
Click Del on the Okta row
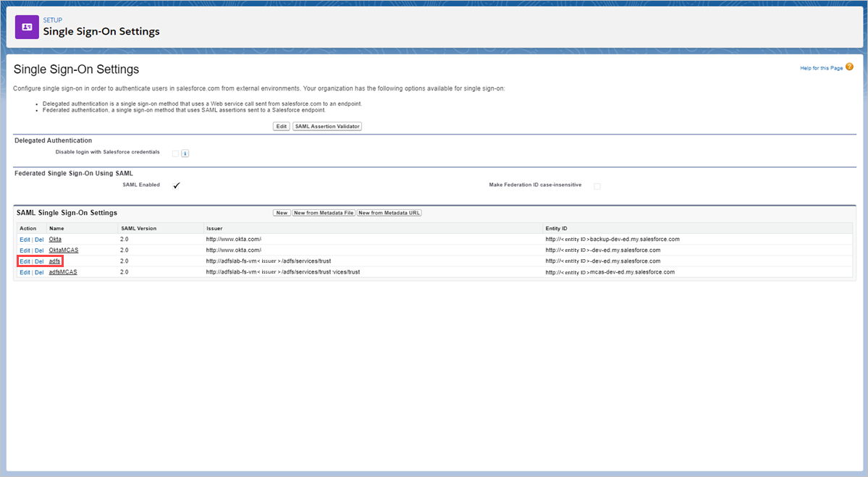tap(38, 239)
